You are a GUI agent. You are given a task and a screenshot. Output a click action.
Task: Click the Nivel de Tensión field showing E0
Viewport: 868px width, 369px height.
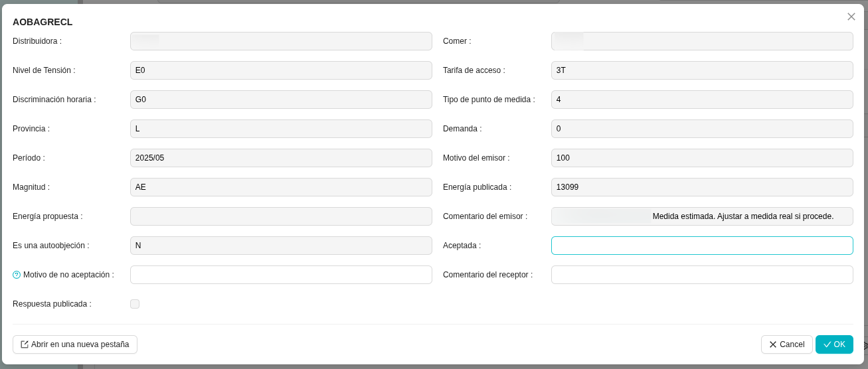[281, 70]
